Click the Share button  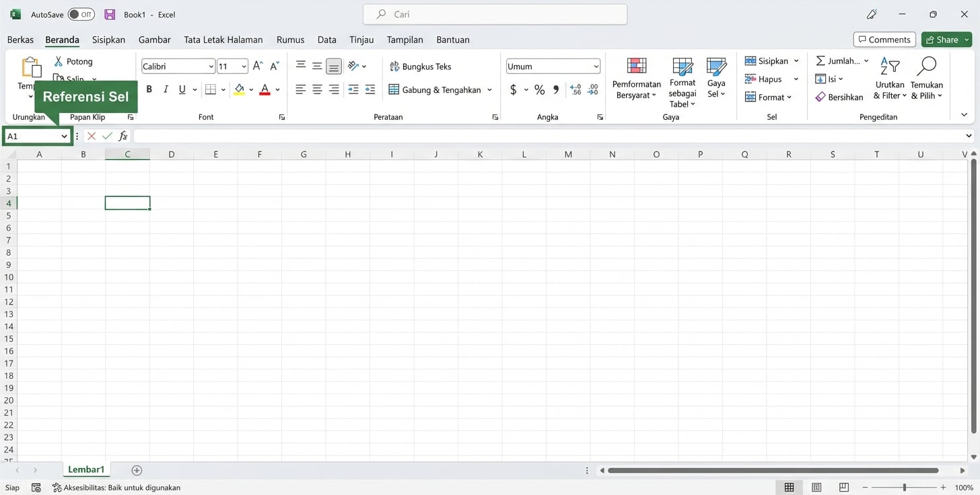[942, 40]
